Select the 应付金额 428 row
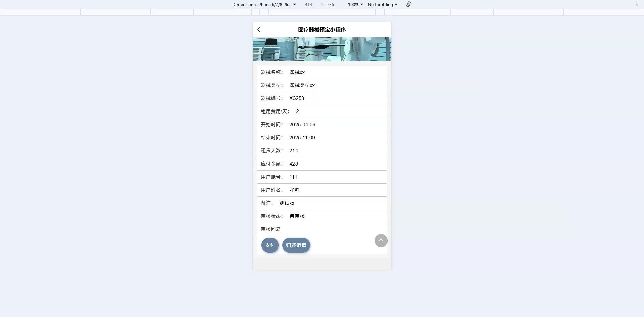This screenshot has height=317, width=644. click(x=322, y=164)
